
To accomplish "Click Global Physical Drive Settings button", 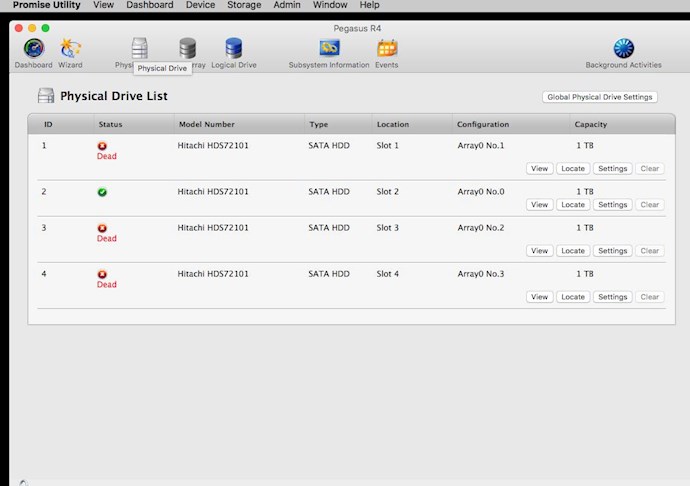I will 600,97.
